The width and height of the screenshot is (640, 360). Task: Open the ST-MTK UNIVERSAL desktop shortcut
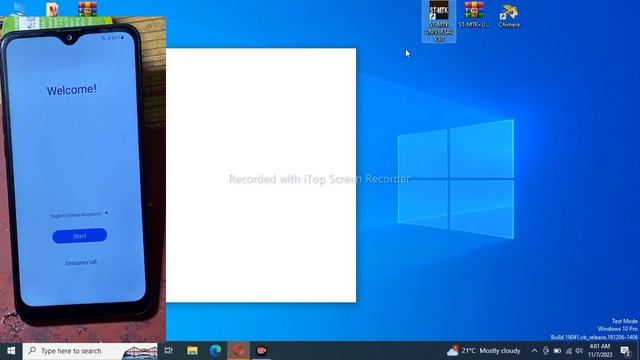coord(439,21)
